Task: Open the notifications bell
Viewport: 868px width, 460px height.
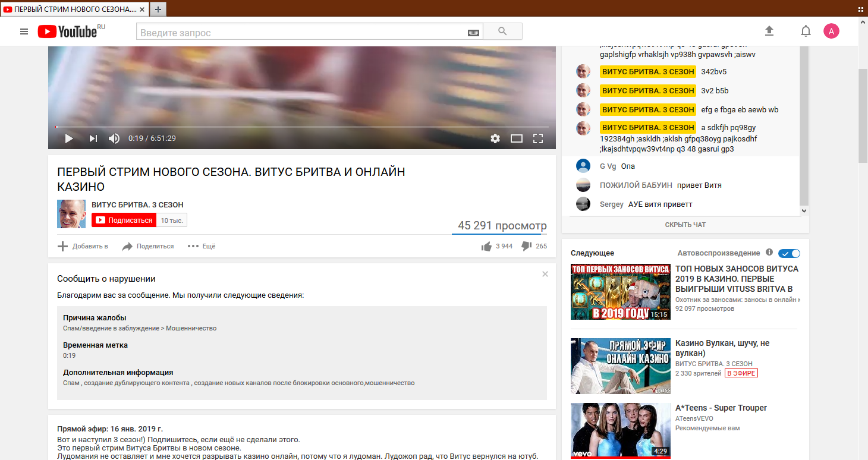Action: (x=806, y=31)
